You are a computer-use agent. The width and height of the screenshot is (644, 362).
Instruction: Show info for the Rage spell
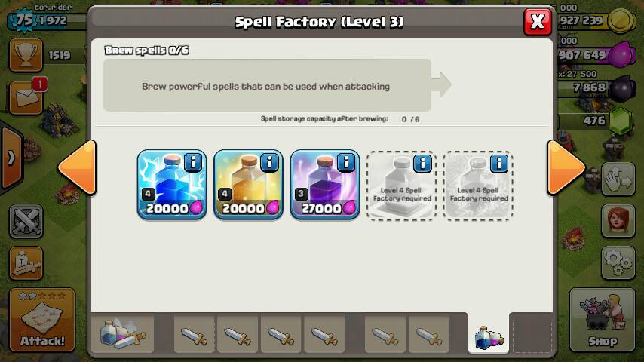click(x=346, y=162)
